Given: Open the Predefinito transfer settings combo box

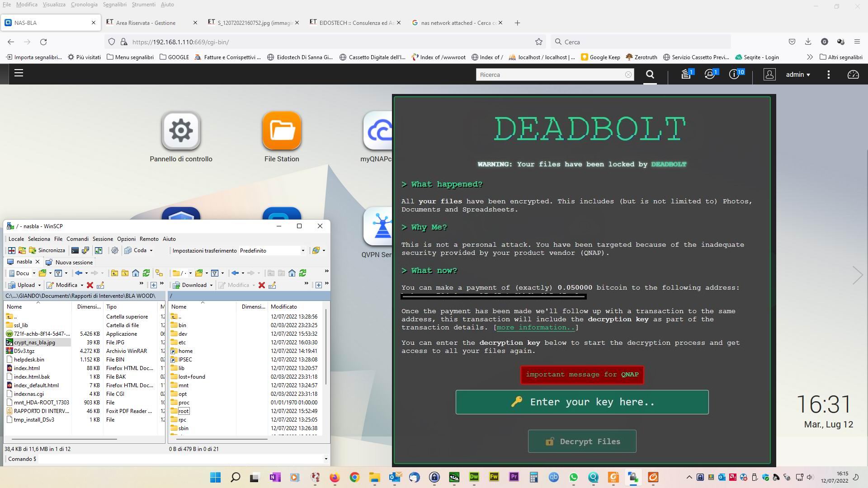Looking at the screenshot, I should (x=272, y=250).
